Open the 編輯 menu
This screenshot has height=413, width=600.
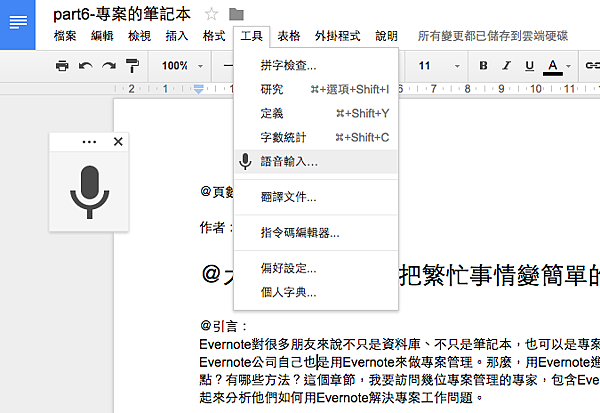pos(102,36)
